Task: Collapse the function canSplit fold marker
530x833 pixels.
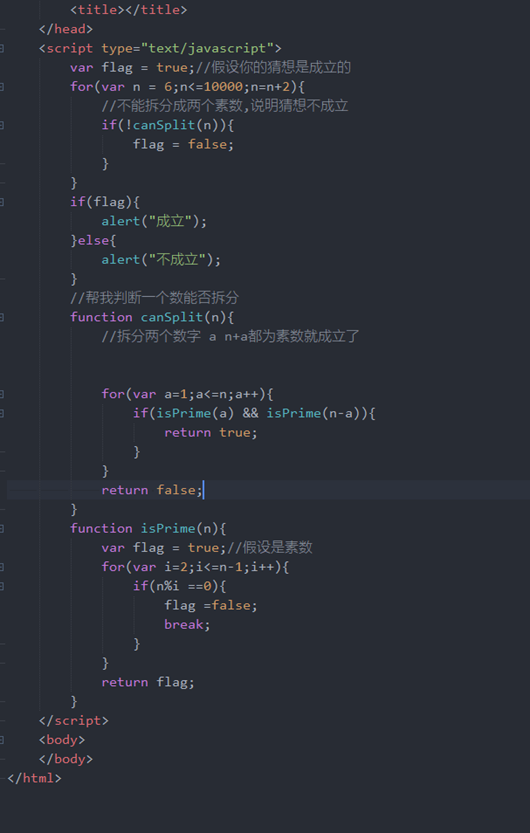Action: click(2, 317)
